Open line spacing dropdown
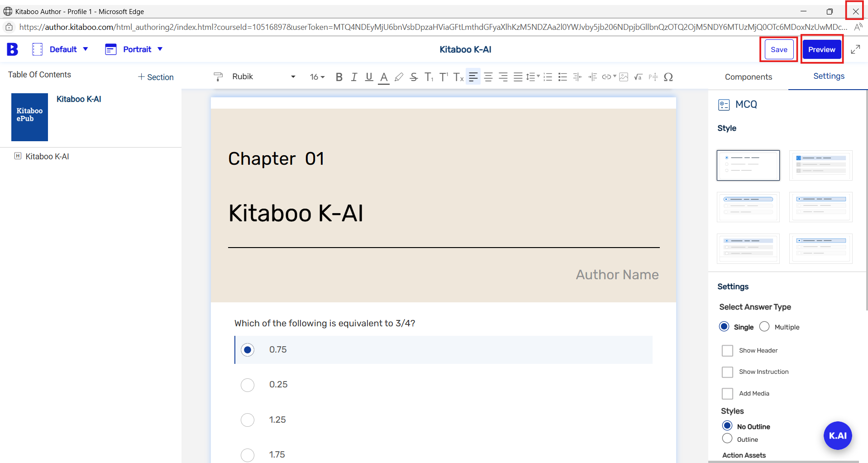 pos(533,77)
